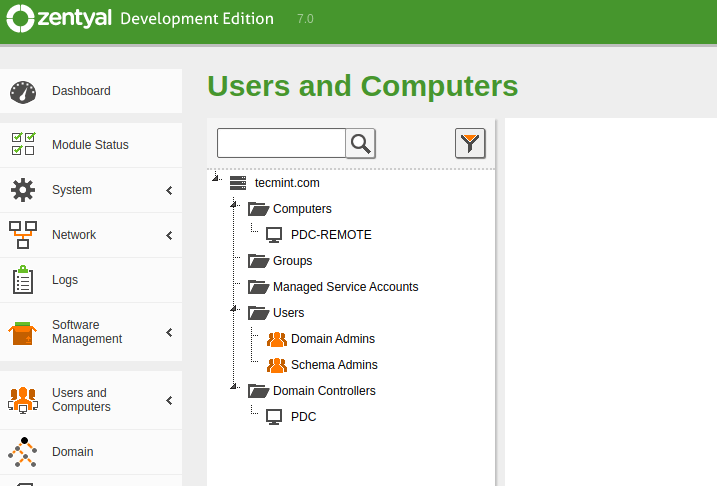Select the Computers container label
This screenshot has width=717, height=486.
tap(302, 209)
